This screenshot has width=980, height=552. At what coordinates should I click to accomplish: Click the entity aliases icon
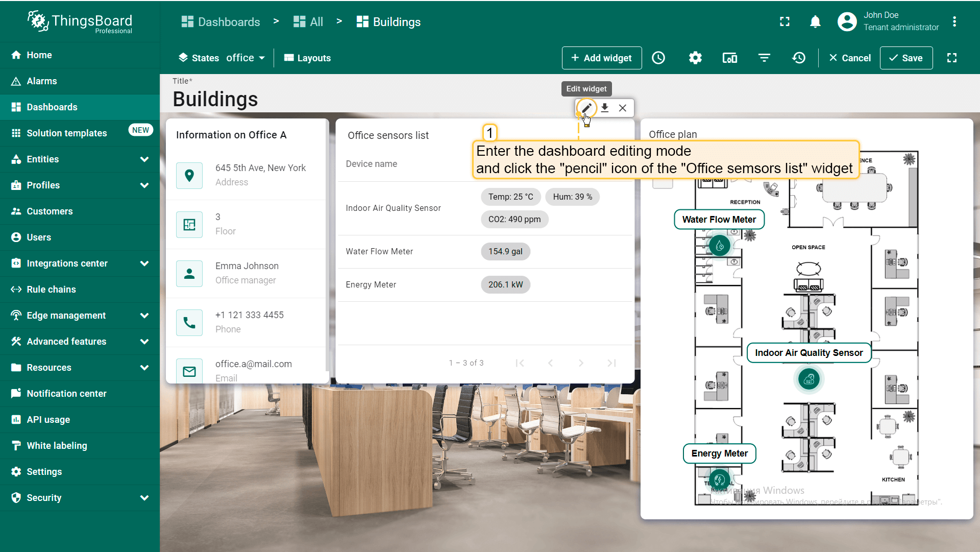click(x=730, y=58)
